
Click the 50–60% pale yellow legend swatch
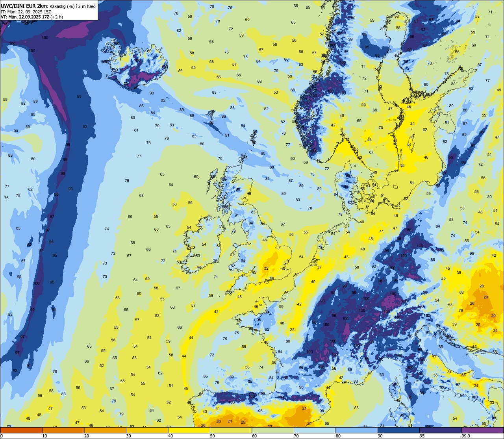pos(231,430)
